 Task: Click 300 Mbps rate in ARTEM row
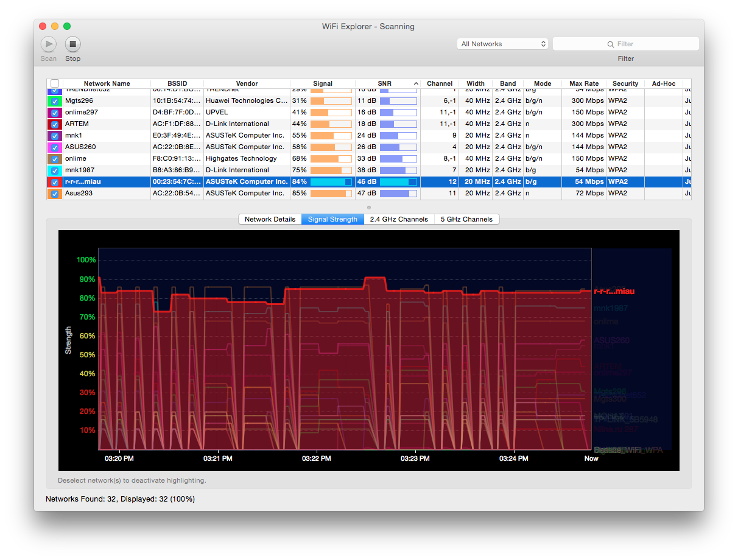586,124
